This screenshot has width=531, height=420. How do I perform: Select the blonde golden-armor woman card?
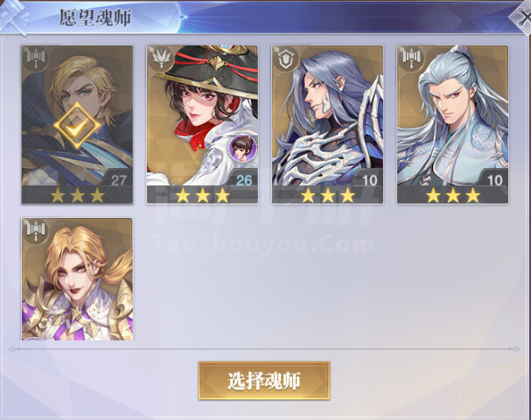pyautogui.click(x=77, y=279)
